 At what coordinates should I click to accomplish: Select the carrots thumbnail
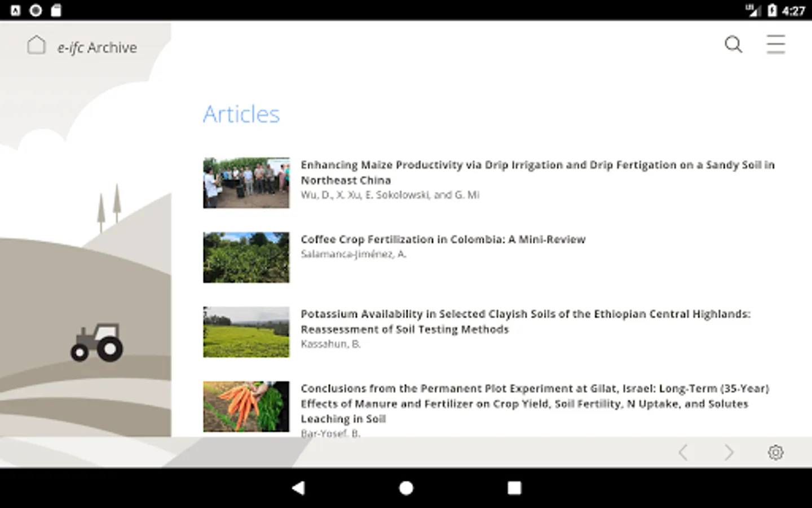246,406
